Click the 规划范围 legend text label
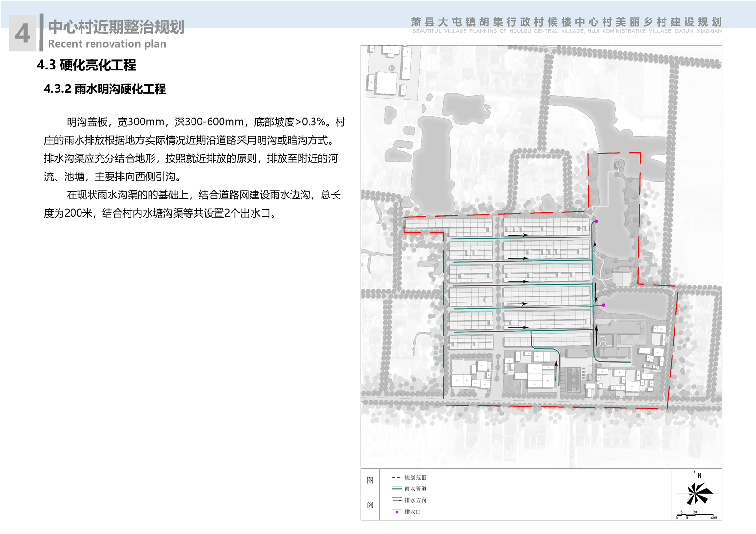The width and height of the screenshot is (756, 534). pos(415,477)
